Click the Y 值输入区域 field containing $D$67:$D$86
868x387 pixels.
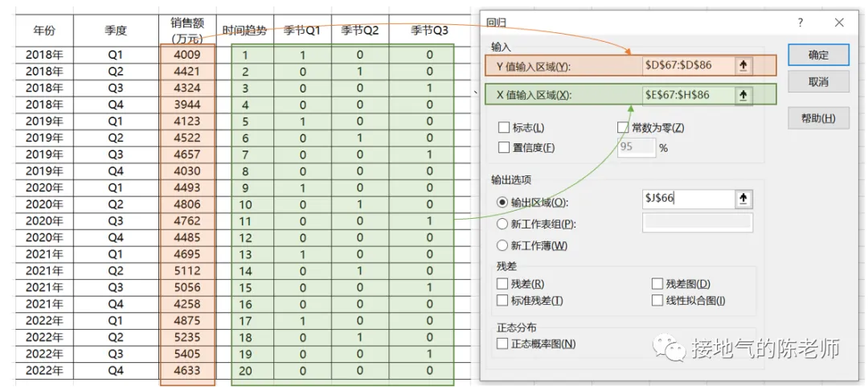(x=690, y=65)
